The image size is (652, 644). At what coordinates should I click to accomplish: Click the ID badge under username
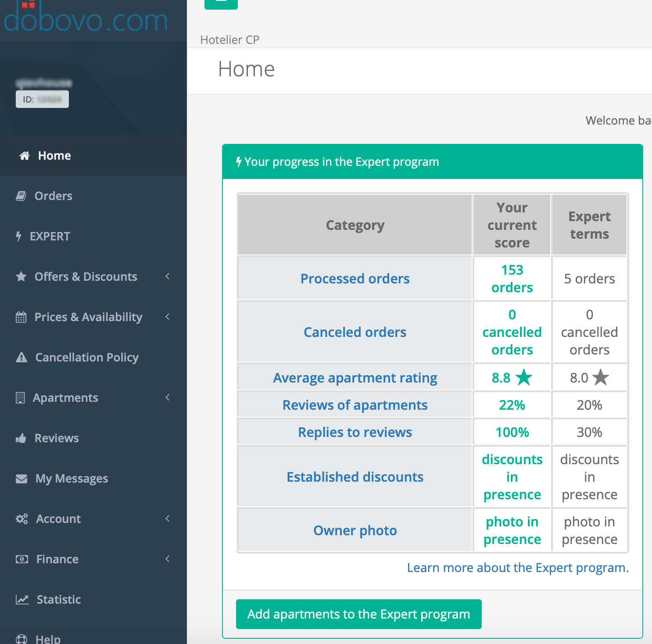42,99
